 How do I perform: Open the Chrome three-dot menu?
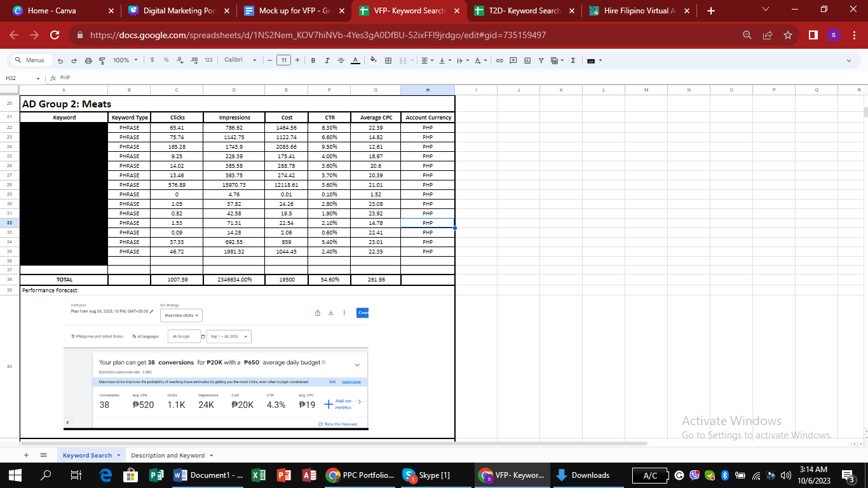point(853,35)
